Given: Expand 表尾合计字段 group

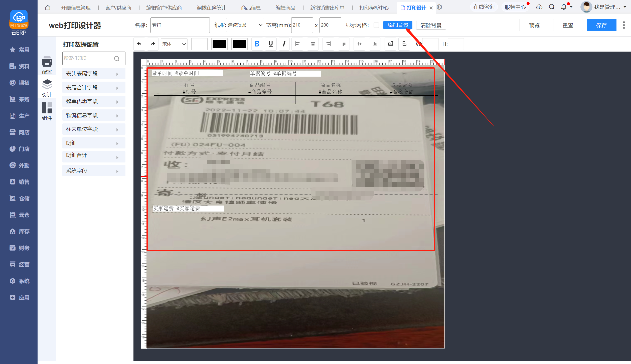Looking at the screenshot, I should (x=94, y=88).
